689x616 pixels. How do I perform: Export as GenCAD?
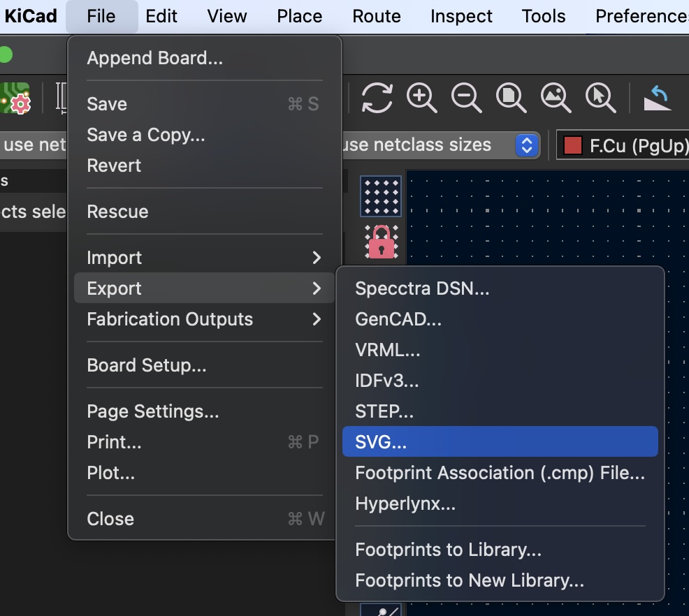click(x=500, y=319)
